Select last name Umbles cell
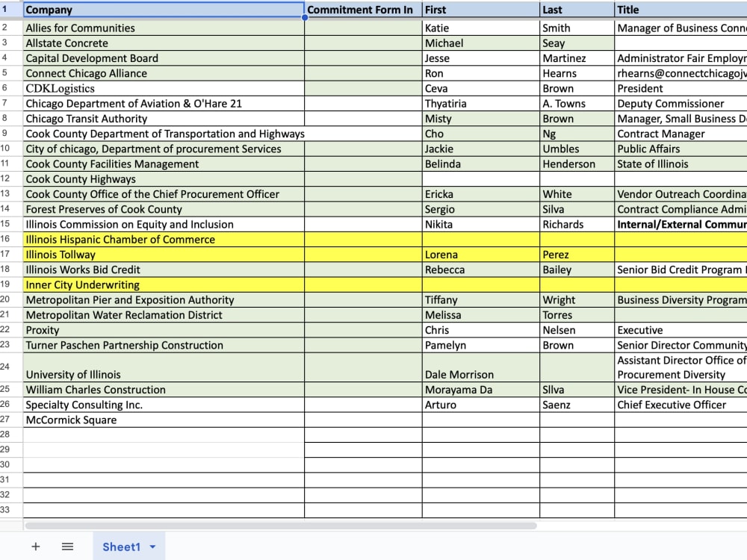Viewport: 747px width, 560px height. coord(577,149)
